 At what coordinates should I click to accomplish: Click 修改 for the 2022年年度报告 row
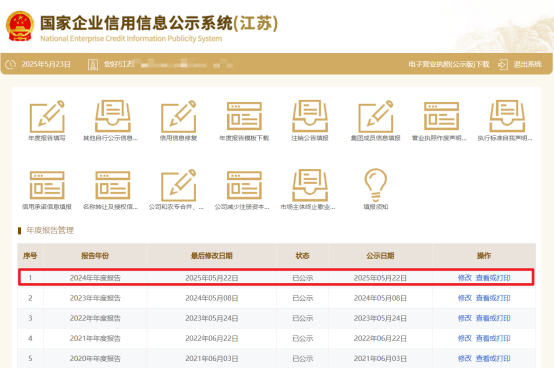465,318
